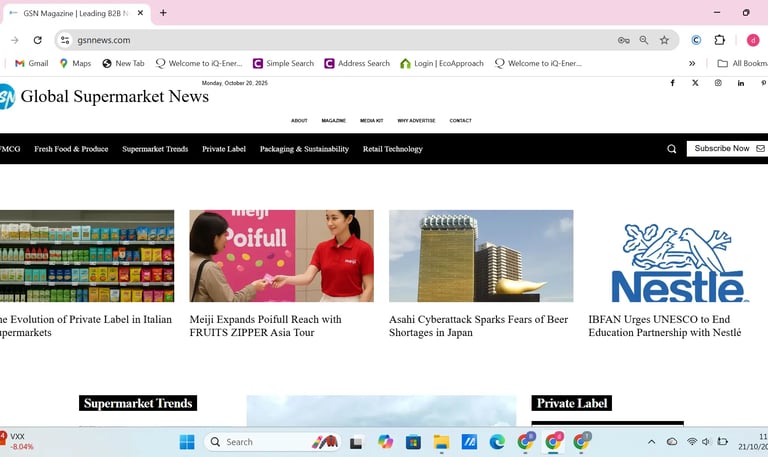768x457 pixels.
Task: Open Microsoft Edge from the taskbar
Action: click(x=497, y=442)
